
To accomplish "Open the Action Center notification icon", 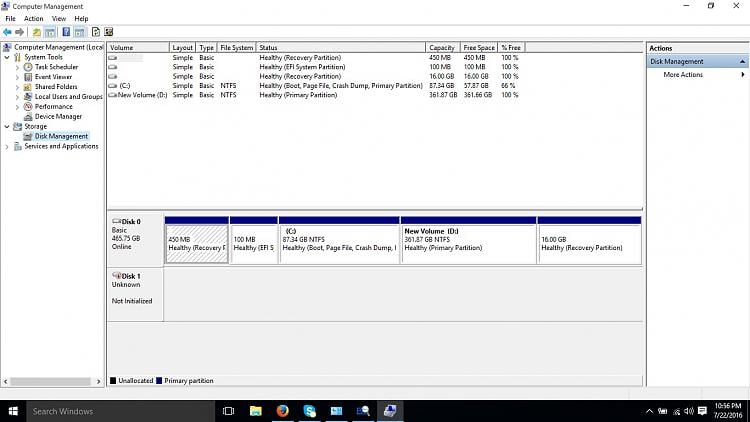I will click(x=702, y=411).
